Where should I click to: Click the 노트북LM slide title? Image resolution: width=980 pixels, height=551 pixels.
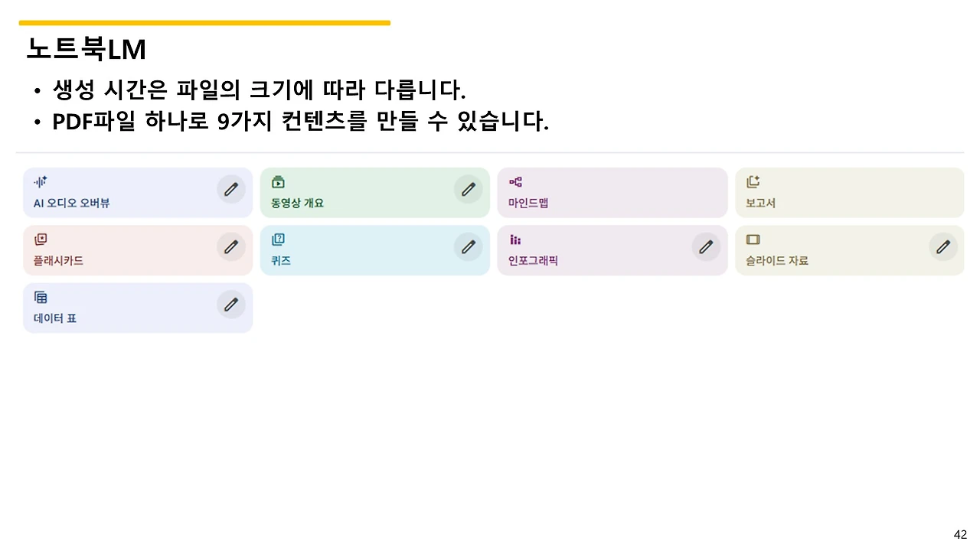[x=86, y=49]
